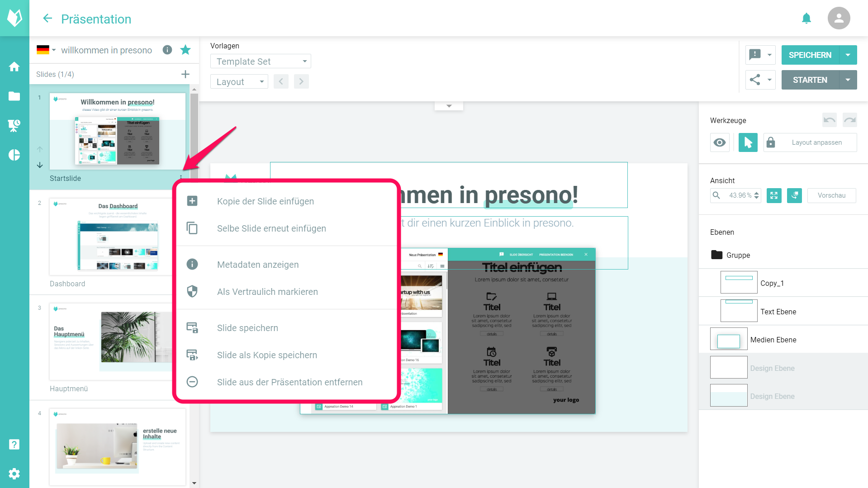
Task: Click the SPEICHERN button
Action: (810, 55)
